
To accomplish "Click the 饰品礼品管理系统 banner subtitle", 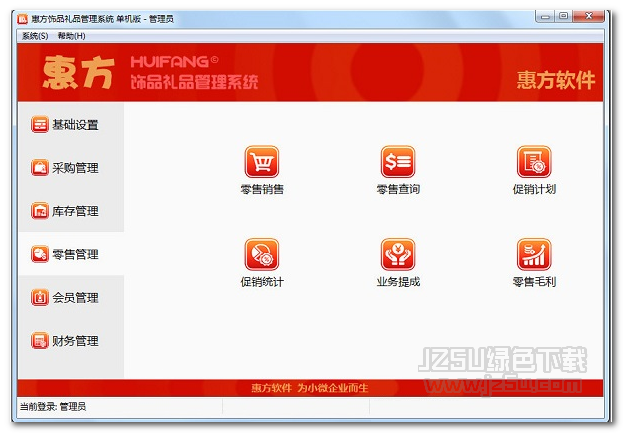I will [x=194, y=82].
